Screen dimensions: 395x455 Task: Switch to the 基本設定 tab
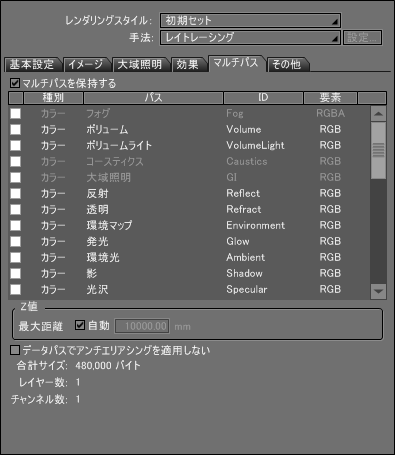pyautogui.click(x=32, y=64)
